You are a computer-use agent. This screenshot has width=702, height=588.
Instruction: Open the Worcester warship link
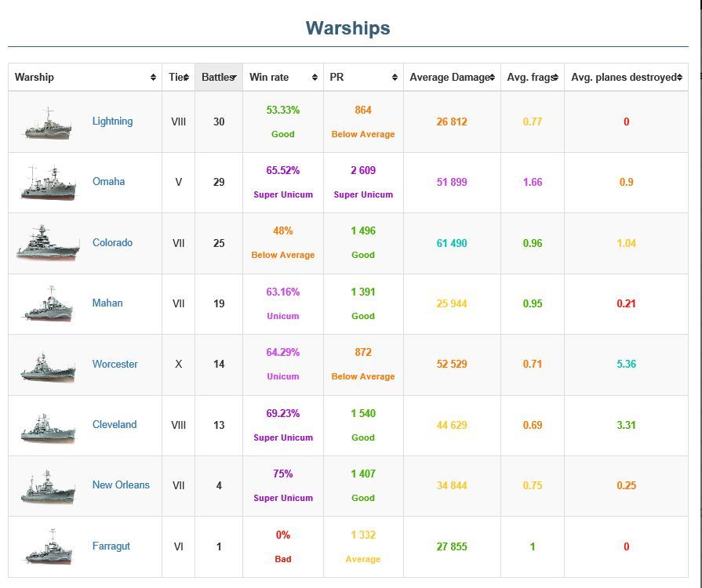click(115, 364)
